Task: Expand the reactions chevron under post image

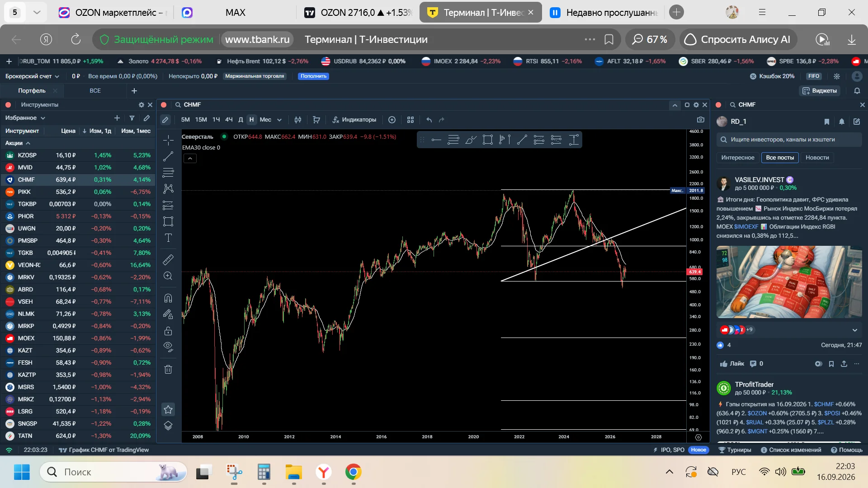Action: 855,330
